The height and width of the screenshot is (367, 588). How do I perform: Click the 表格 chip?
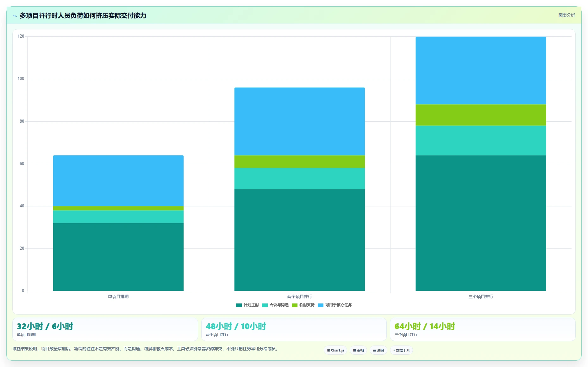(358, 350)
